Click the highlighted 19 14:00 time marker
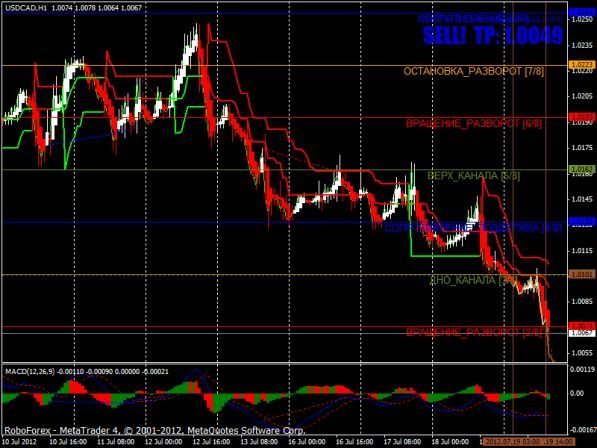Image resolution: width=597 pixels, height=448 pixels. click(x=558, y=442)
